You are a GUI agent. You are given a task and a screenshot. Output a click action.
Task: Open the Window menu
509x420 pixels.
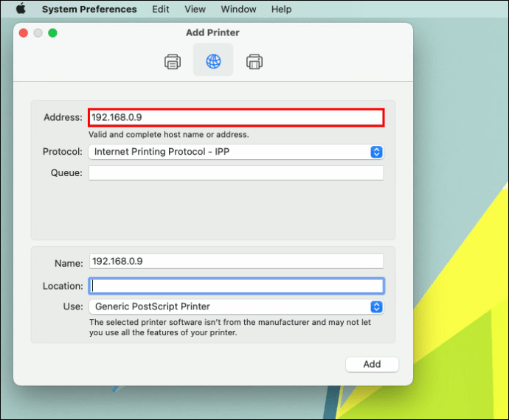pyautogui.click(x=238, y=10)
